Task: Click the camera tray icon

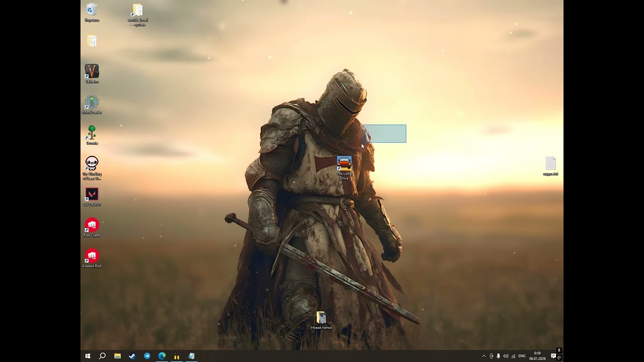Action: pos(492,356)
